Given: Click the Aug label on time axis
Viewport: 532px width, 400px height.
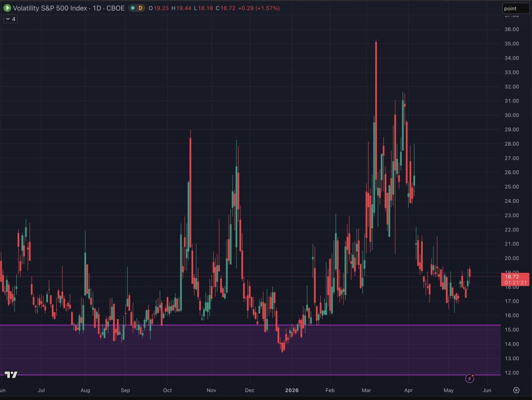Looking at the screenshot, I should [x=85, y=390].
